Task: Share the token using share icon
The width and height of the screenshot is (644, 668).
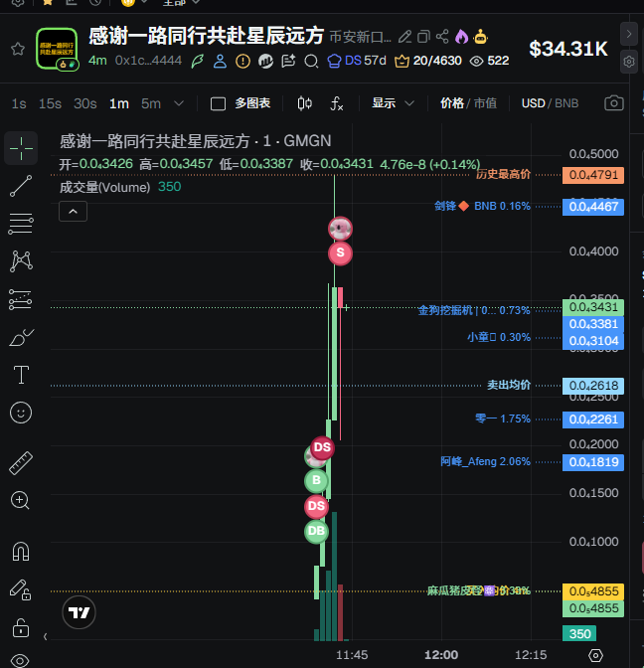Action: [x=442, y=37]
